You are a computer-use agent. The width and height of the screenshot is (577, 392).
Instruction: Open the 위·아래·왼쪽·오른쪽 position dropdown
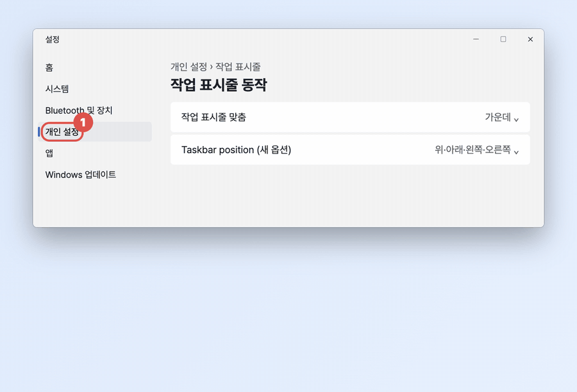[476, 150]
